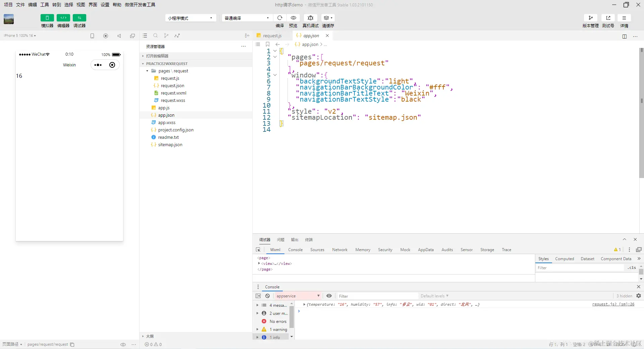Open the Tools menu
Image resolution: width=644 pixels, height=349 pixels.
coord(45,5)
